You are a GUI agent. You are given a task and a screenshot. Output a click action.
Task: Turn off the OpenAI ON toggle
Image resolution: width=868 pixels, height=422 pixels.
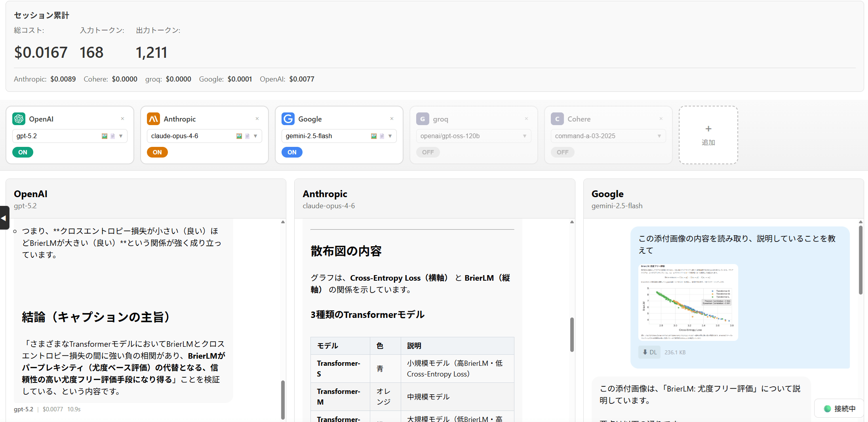(23, 152)
